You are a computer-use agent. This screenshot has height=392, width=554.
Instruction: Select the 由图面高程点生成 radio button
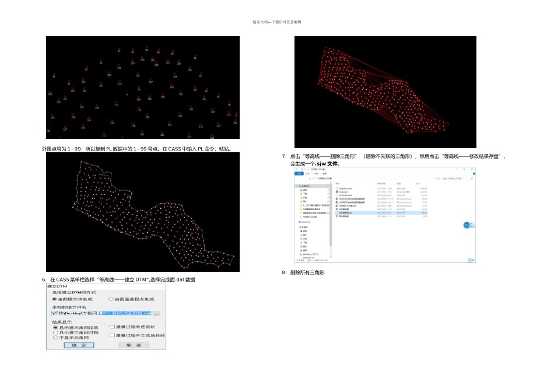click(111, 299)
